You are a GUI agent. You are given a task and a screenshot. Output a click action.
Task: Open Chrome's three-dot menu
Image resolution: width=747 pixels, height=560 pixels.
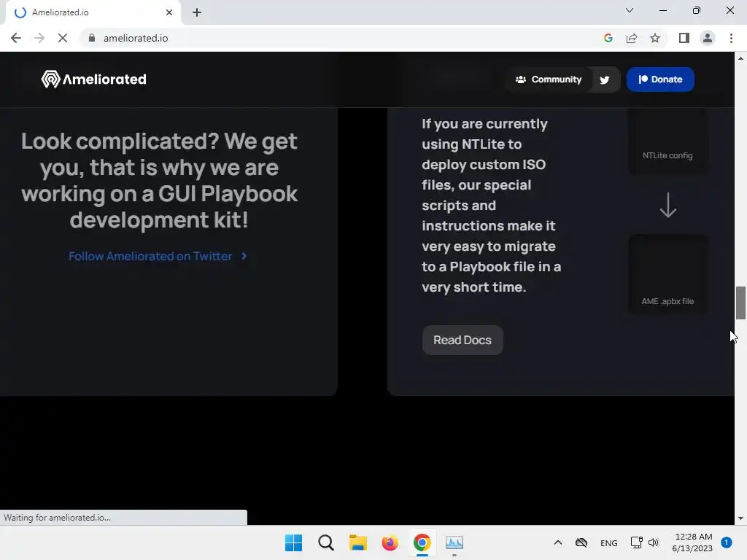click(x=731, y=38)
